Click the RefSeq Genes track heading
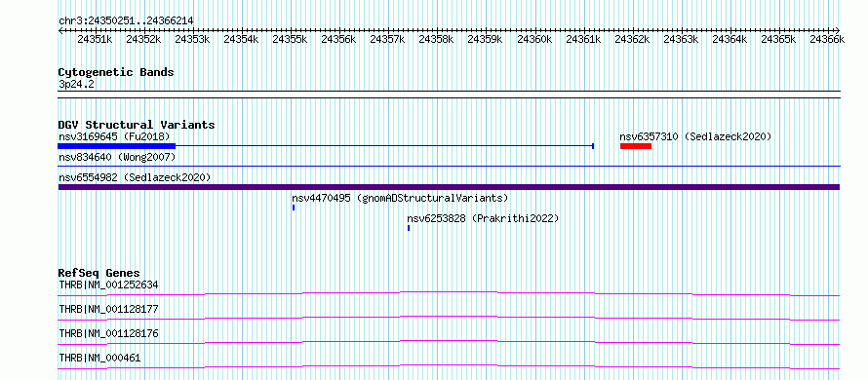 pyautogui.click(x=99, y=273)
